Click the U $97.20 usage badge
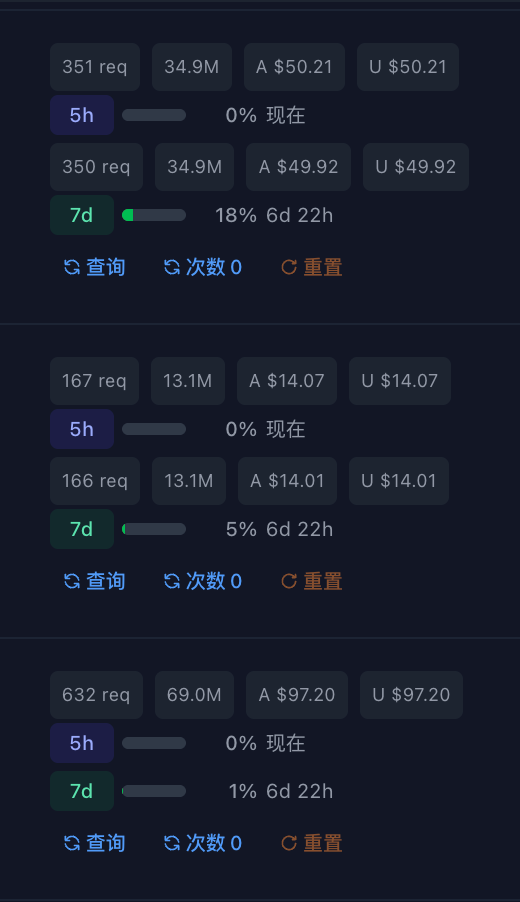 [411, 695]
